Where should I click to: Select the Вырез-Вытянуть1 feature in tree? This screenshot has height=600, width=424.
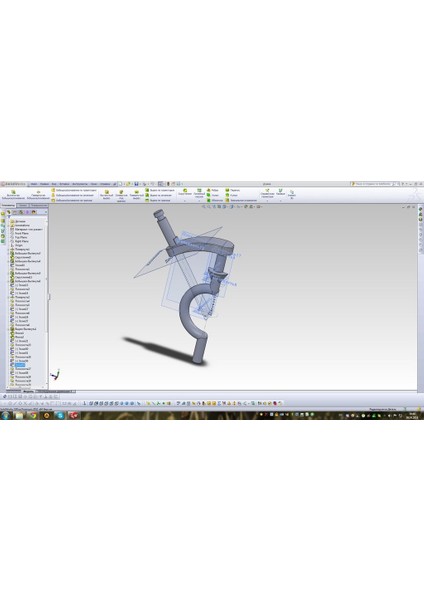click(23, 329)
